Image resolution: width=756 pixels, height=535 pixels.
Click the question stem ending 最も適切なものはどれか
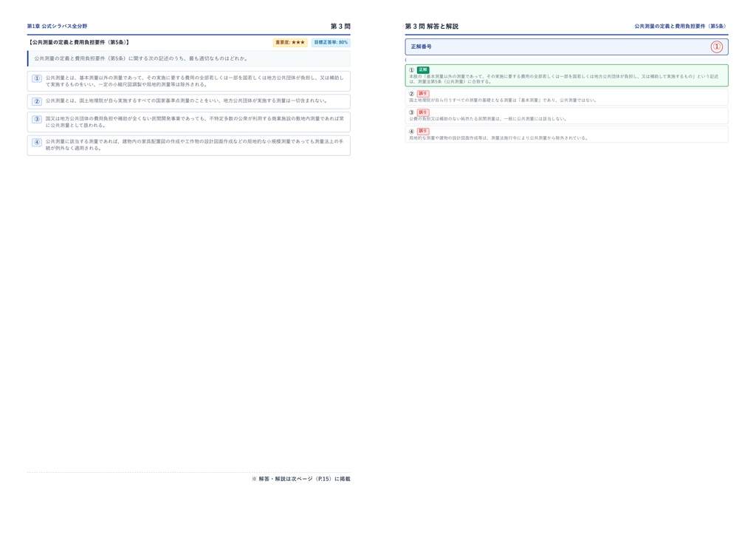(x=141, y=58)
